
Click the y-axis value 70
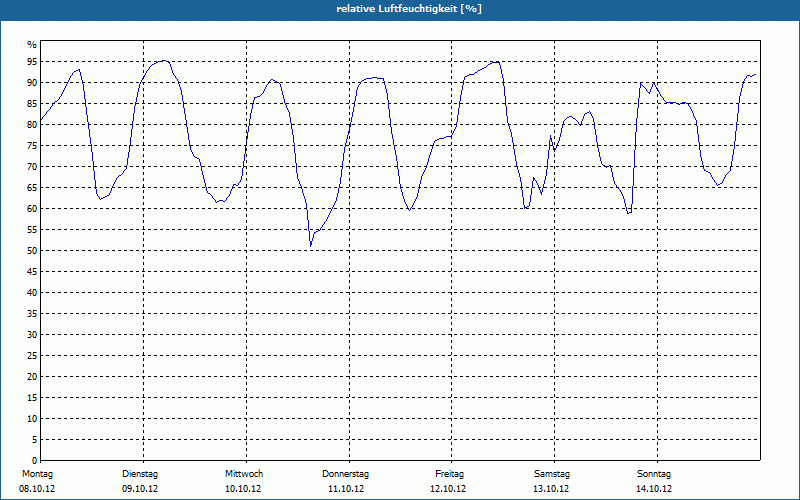(32, 167)
